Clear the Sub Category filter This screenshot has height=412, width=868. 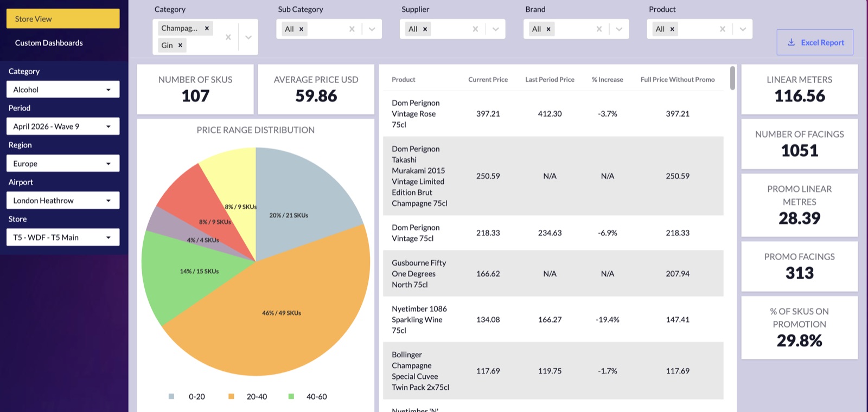point(352,29)
